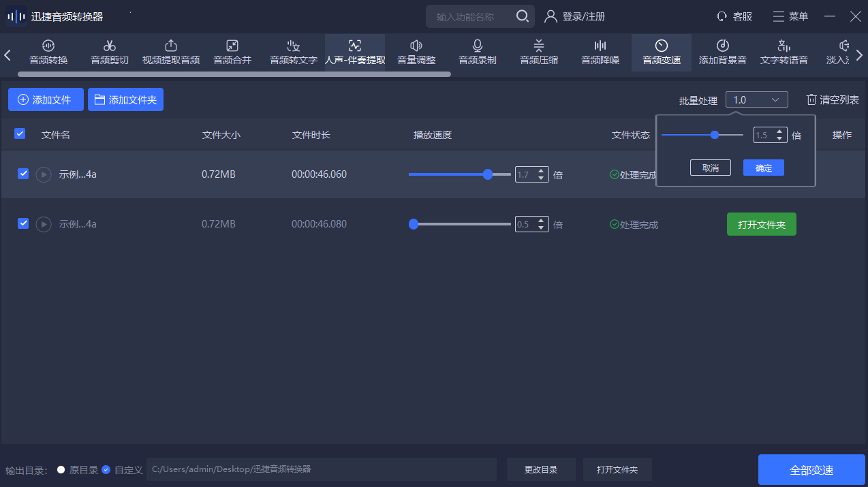The width and height of the screenshot is (868, 487).
Task: Open 登录/注册 login
Action: coord(575,16)
